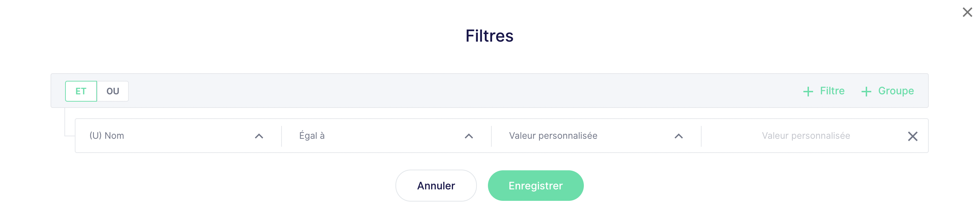Viewport: 980px width, 222px height.
Task: Focus the Valeur personnalisée text input
Action: [x=806, y=136]
